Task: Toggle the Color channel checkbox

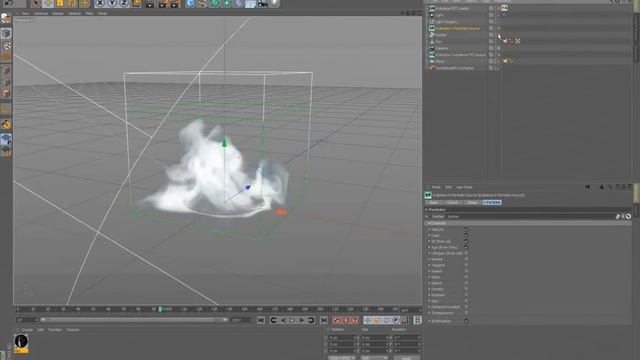Action: (466, 236)
